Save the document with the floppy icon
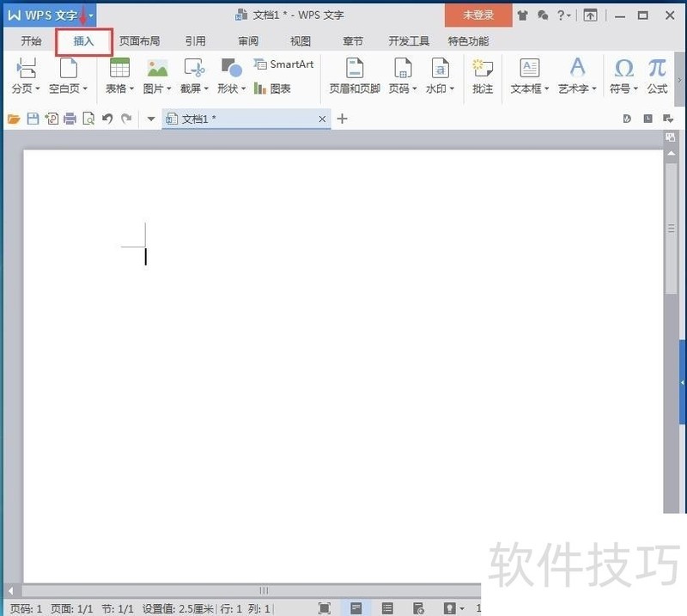The image size is (687, 616). click(33, 119)
